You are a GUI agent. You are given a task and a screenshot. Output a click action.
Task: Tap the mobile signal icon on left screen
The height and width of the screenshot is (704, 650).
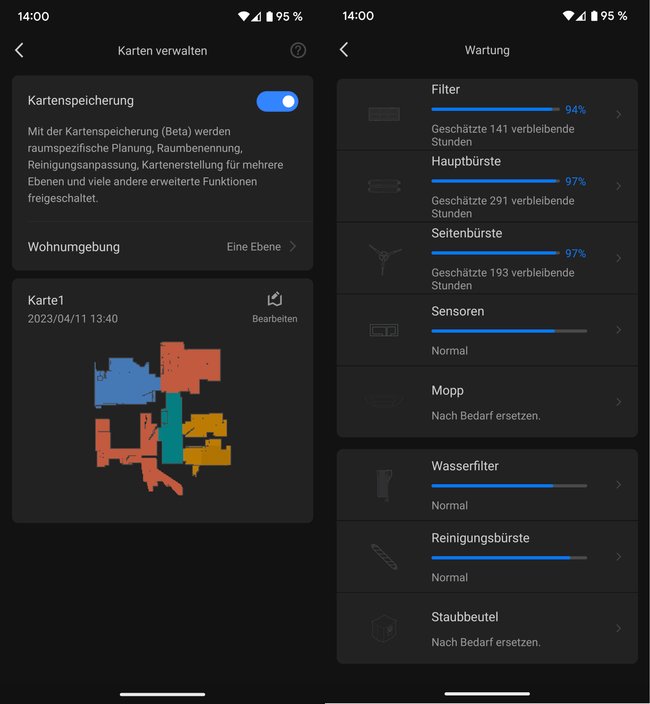point(256,17)
